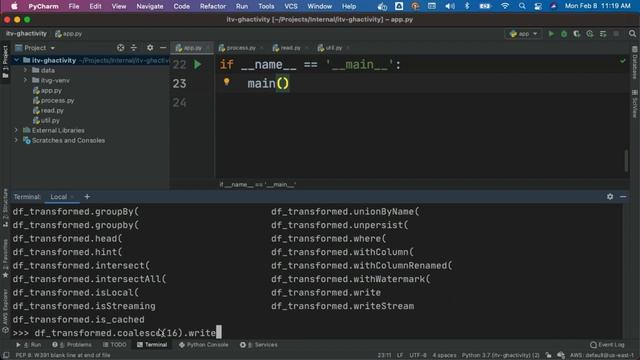Open the Problems tool window
Screen dimensions: 640x360
(x=72, y=345)
